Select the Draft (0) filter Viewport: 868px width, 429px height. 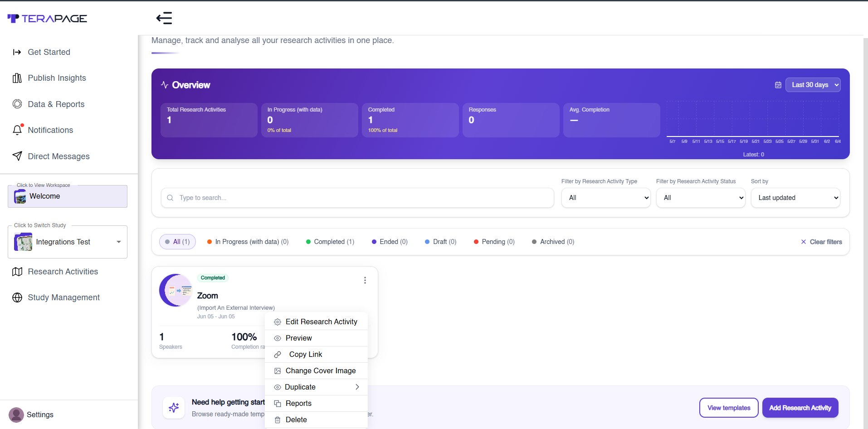pos(440,242)
